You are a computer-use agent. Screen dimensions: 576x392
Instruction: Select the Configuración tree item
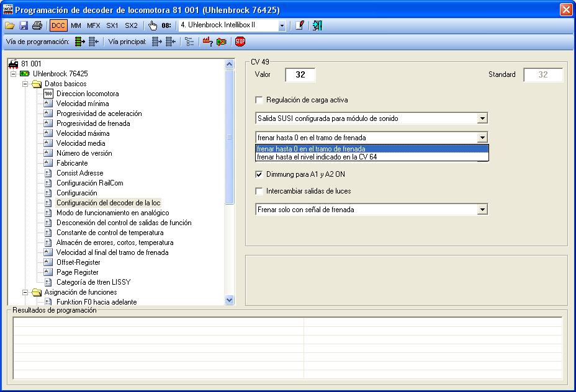[x=77, y=193]
